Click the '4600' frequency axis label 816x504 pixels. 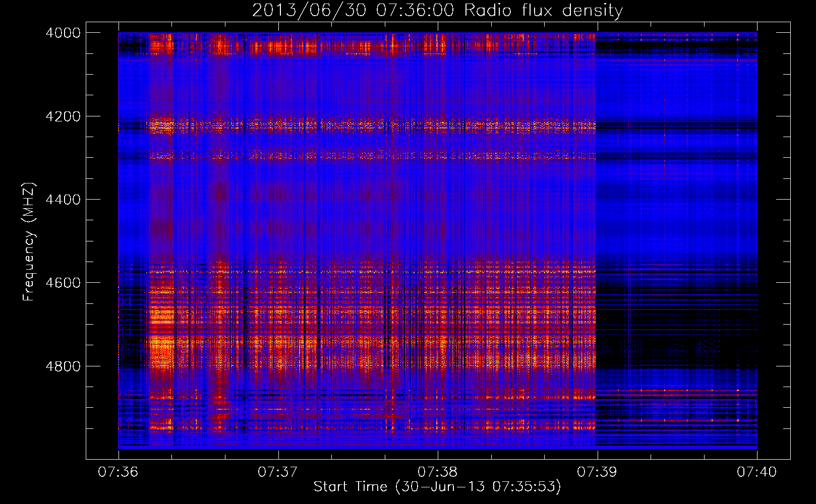pyautogui.click(x=63, y=283)
